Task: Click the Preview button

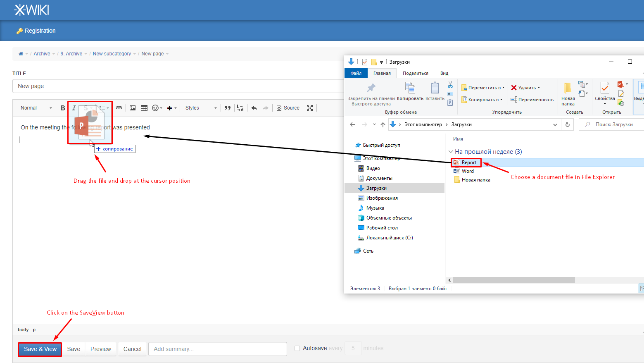Action: (101, 349)
